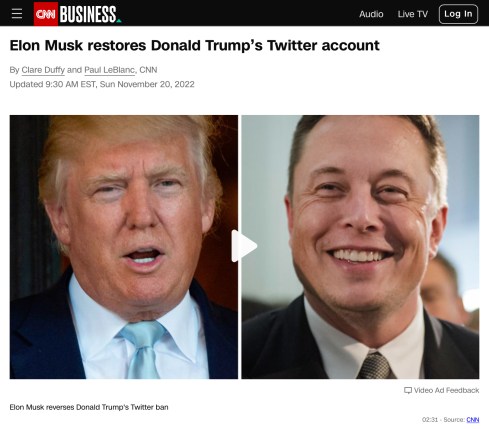The width and height of the screenshot is (489, 429).
Task: Open Clare Duffy's author profile
Action: tap(43, 70)
